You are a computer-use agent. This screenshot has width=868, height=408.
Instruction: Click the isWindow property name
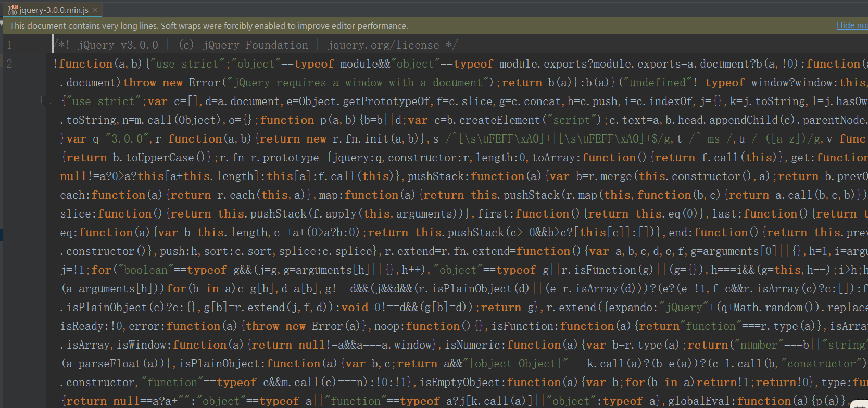(144, 345)
